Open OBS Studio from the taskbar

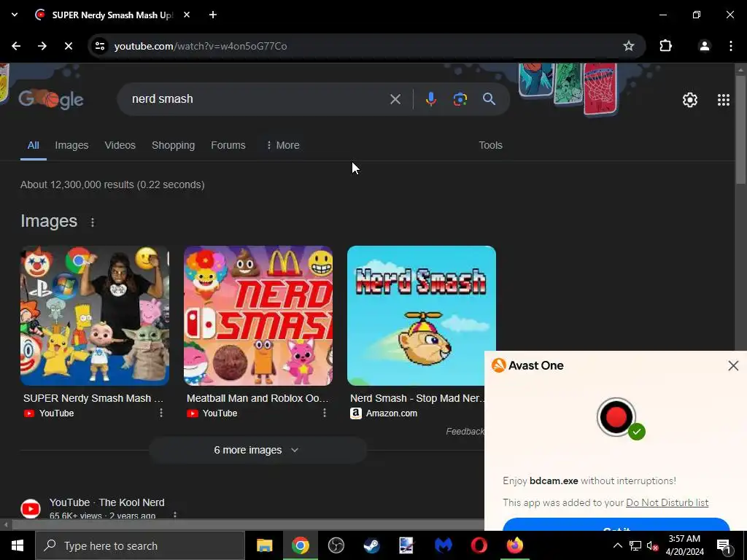(x=336, y=545)
